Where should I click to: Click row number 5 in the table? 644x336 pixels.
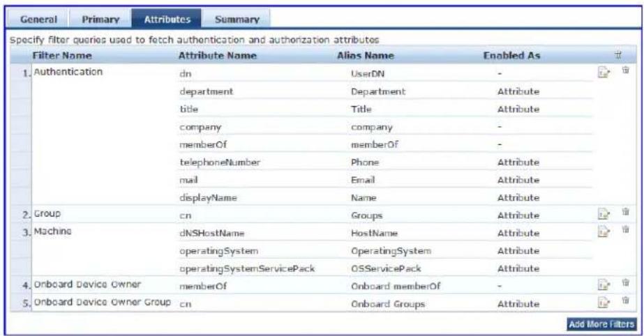tap(27, 304)
